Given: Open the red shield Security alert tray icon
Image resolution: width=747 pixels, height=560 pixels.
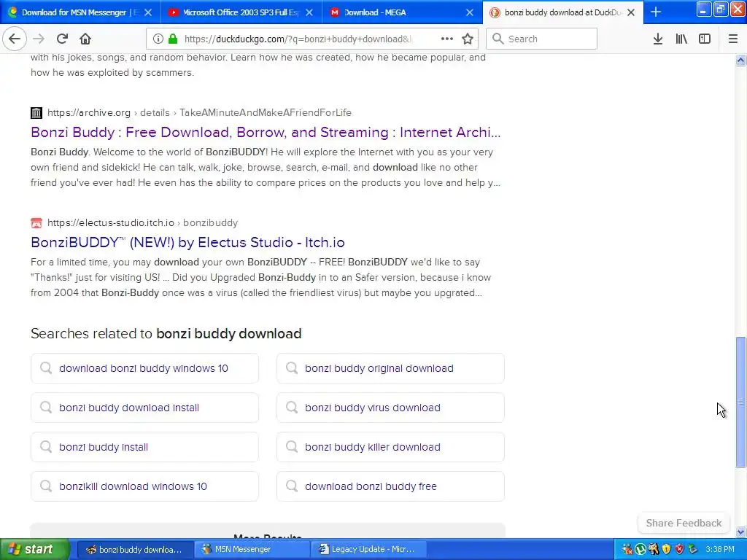Looking at the screenshot, I should pos(679,550).
